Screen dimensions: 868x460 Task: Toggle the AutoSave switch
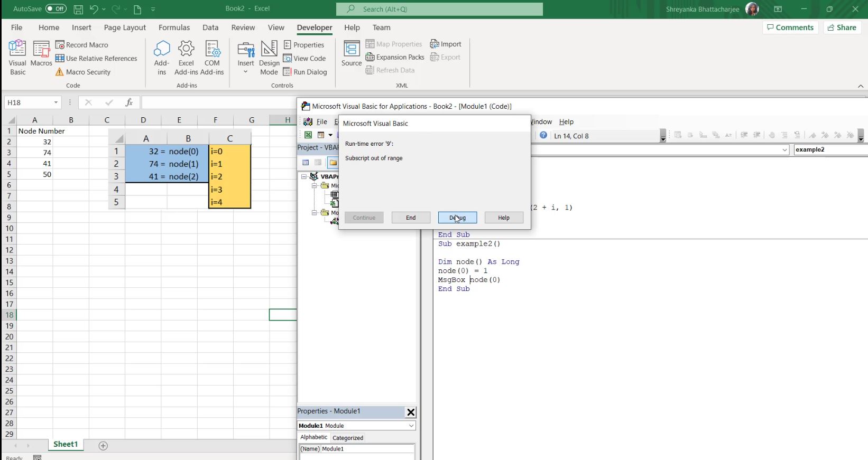56,8
